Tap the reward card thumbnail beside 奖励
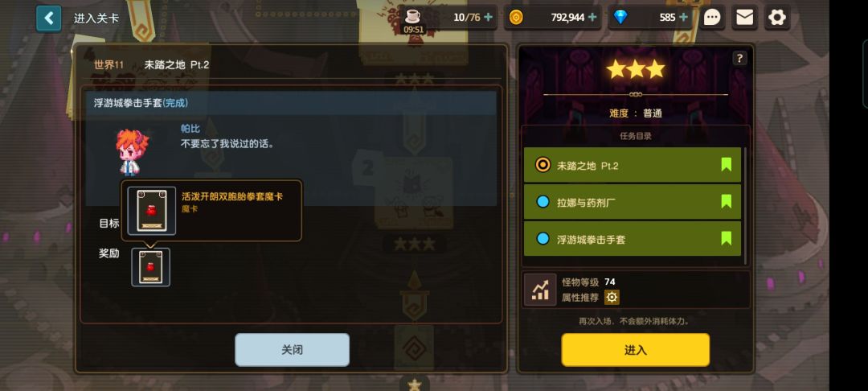The image size is (868, 391). 150,267
